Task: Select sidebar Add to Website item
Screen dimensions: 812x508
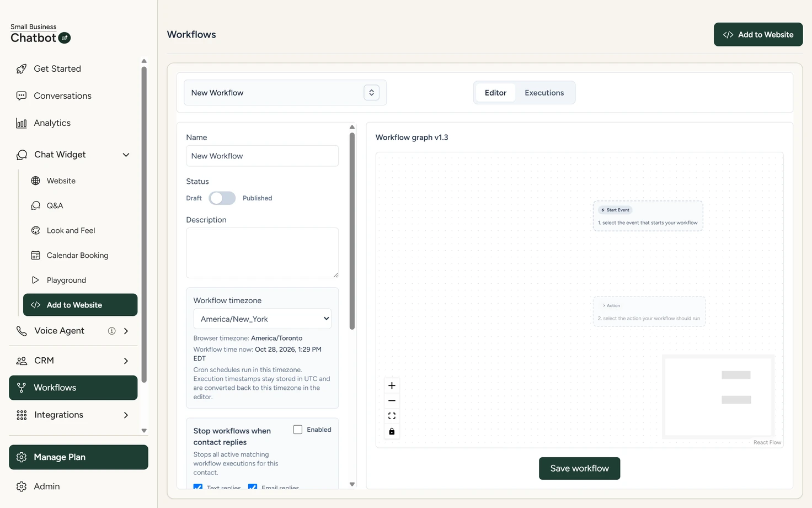Action: pos(80,305)
